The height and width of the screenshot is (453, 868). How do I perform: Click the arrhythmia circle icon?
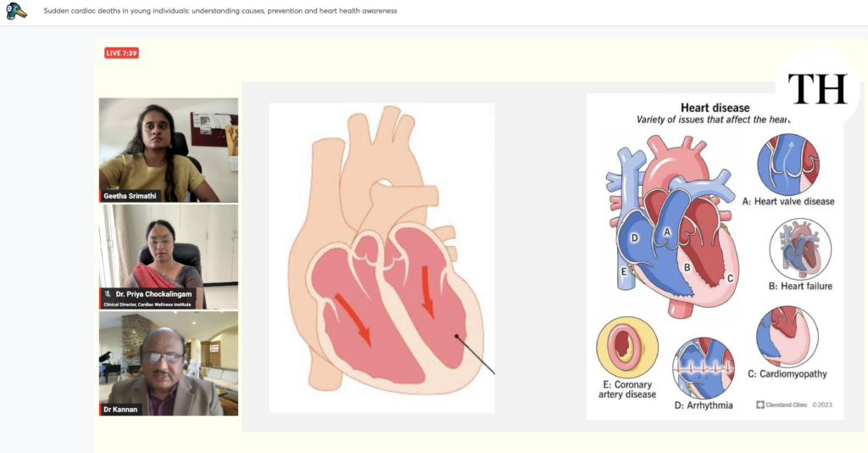[704, 368]
